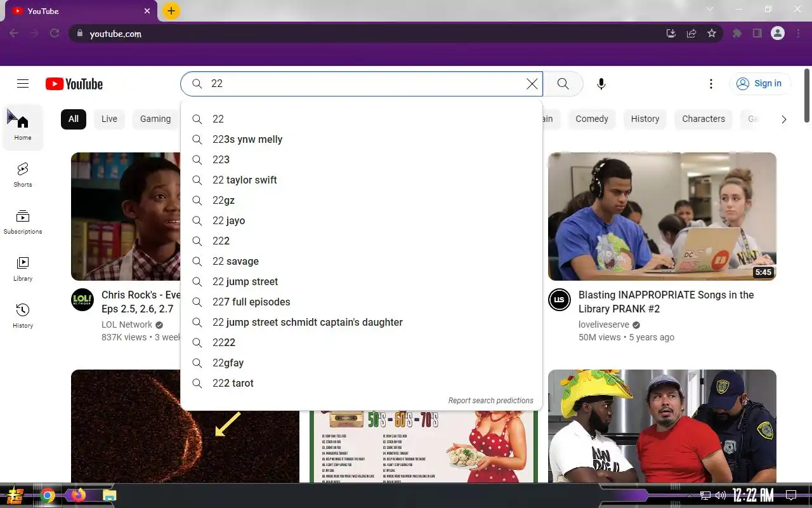Open volume control in system tray
This screenshot has width=812, height=508.
pyautogui.click(x=721, y=495)
